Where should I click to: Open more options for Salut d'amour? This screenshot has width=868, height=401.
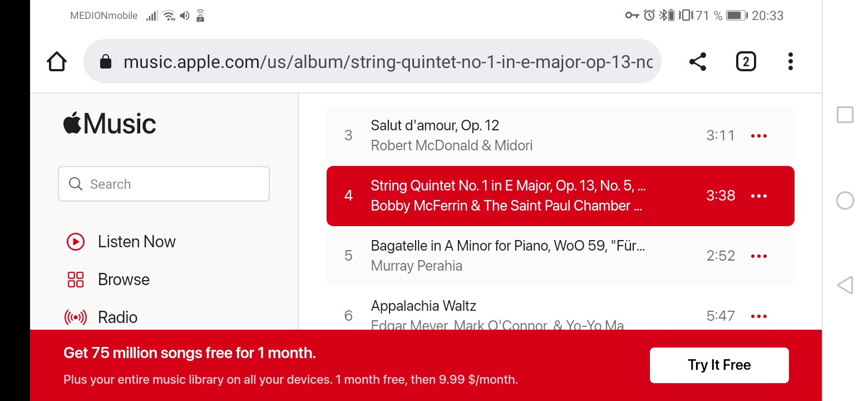click(759, 136)
